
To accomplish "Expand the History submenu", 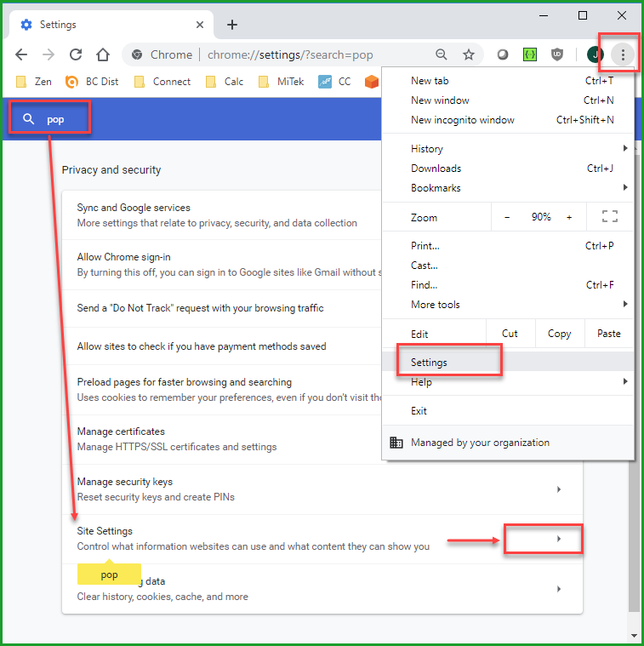I will (x=508, y=149).
